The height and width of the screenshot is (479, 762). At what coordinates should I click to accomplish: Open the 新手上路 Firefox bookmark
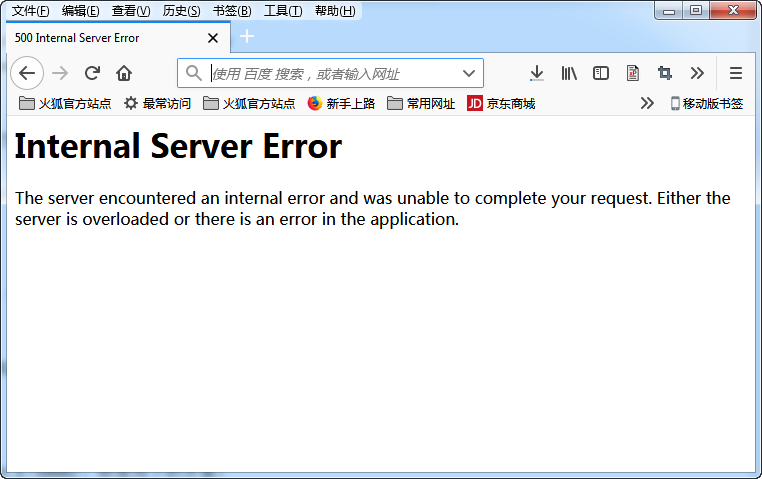[x=341, y=103]
